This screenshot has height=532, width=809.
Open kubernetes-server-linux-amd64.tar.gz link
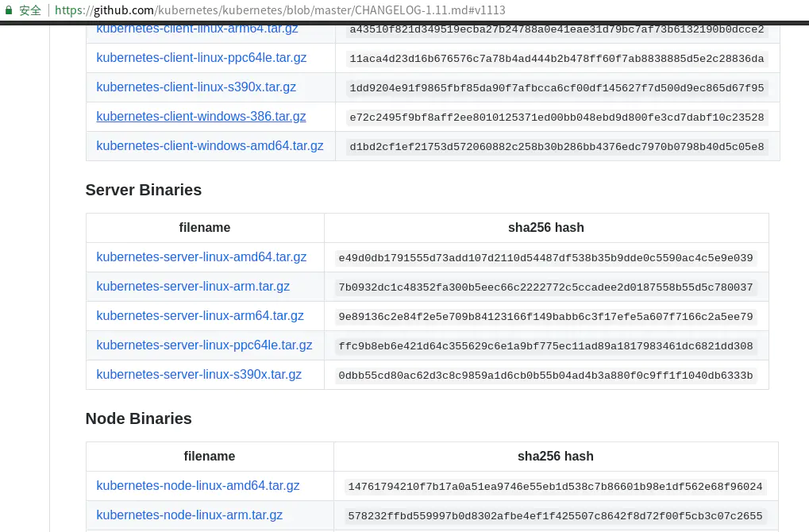[x=201, y=257]
